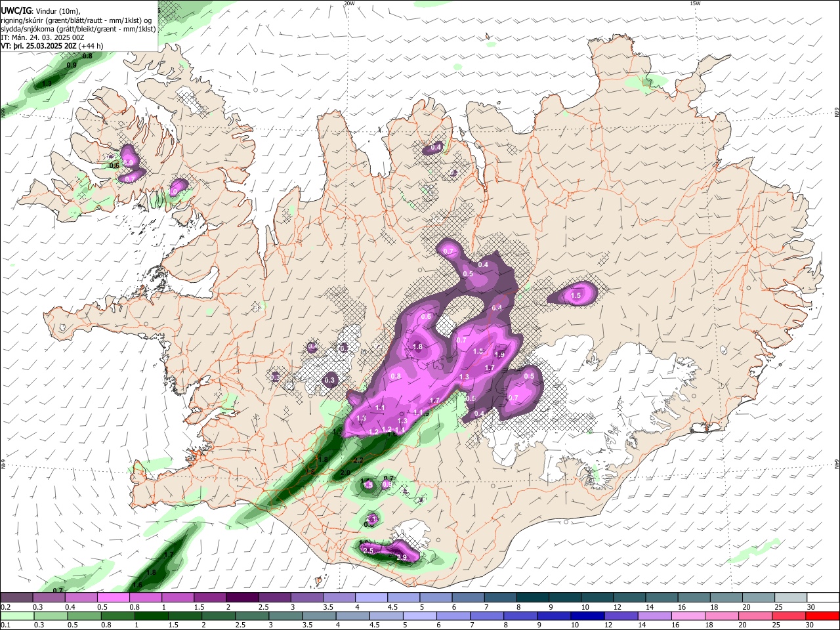Select the dark teal 10 swatch on the upper legend
Image resolution: width=840 pixels, height=630 pixels.
click(x=597, y=598)
